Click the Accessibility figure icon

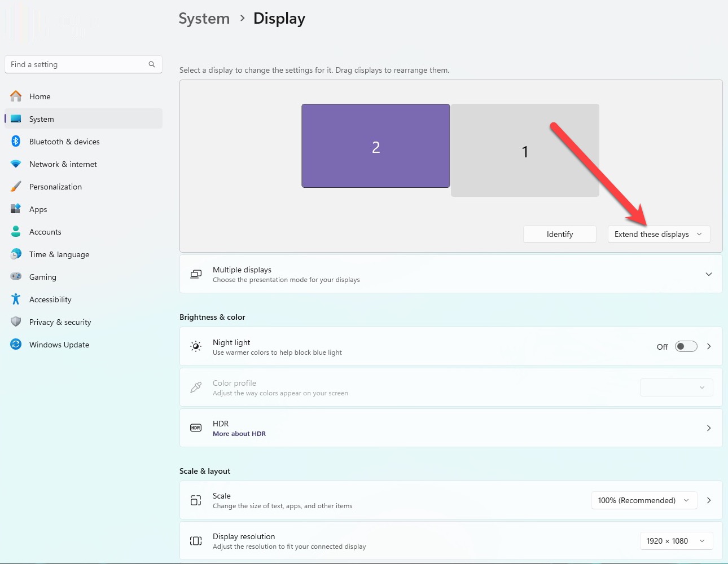(x=16, y=299)
